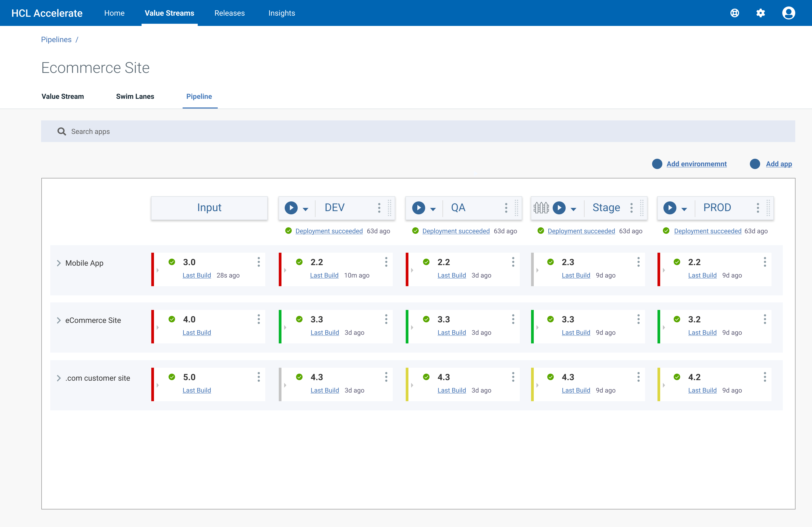812x527 pixels.
Task: Click the play button on PROD environment
Action: (670, 208)
